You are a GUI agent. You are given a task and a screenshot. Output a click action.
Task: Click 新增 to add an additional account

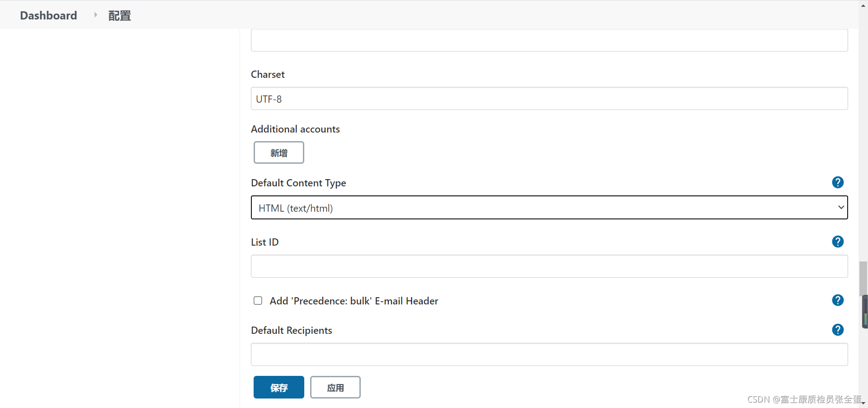coord(278,152)
